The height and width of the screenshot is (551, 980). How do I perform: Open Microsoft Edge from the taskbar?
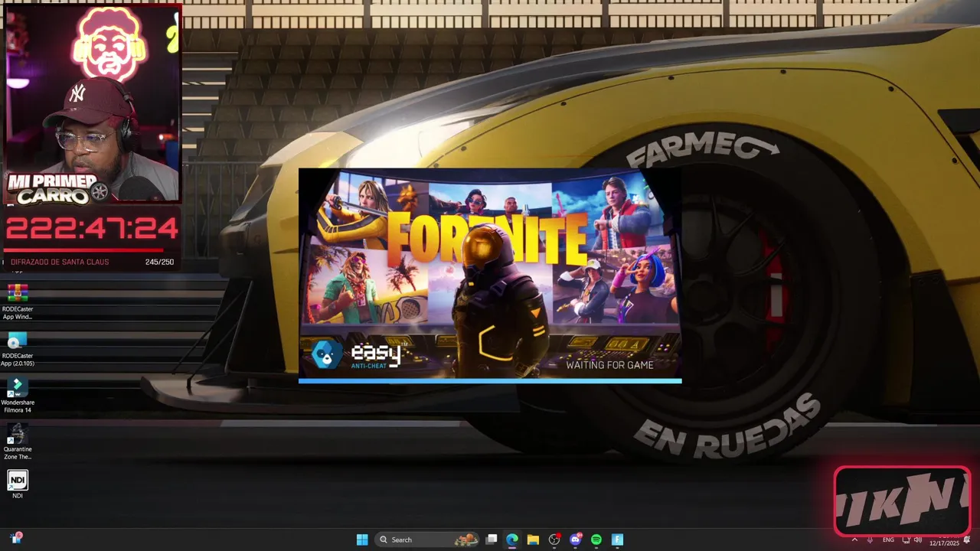pos(512,540)
